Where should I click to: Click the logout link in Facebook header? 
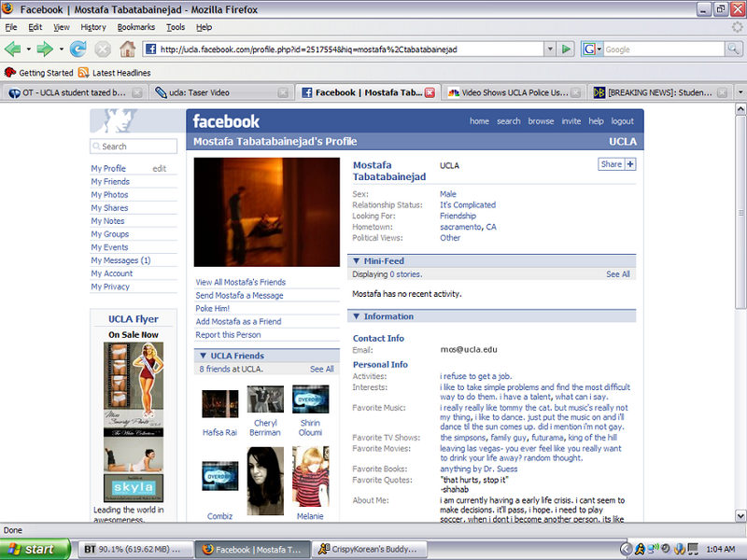coord(622,121)
